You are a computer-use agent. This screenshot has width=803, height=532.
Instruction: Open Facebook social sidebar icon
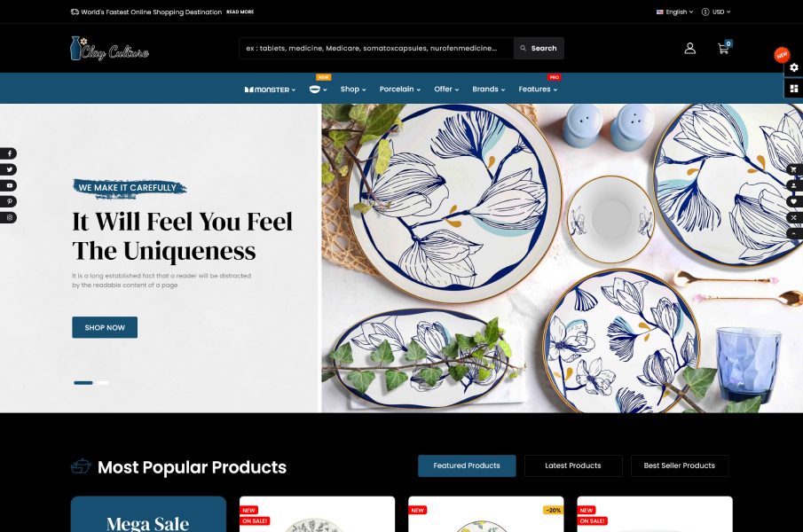9,153
